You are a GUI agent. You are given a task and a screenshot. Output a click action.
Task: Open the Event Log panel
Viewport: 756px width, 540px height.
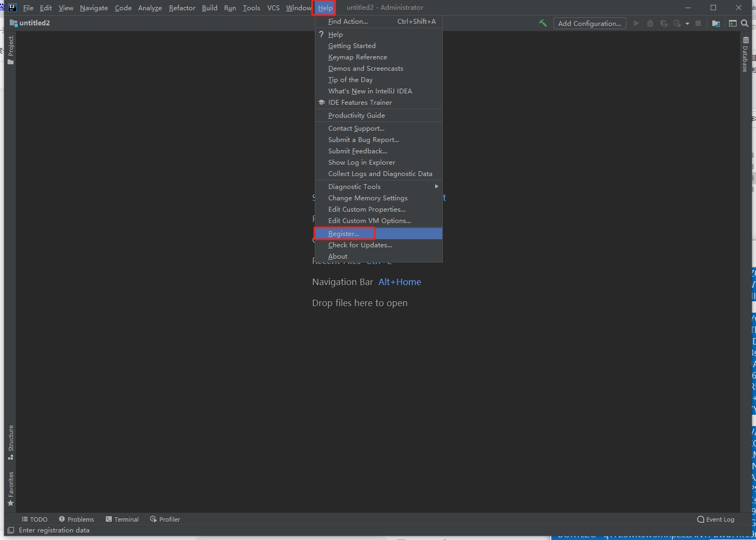pos(715,519)
